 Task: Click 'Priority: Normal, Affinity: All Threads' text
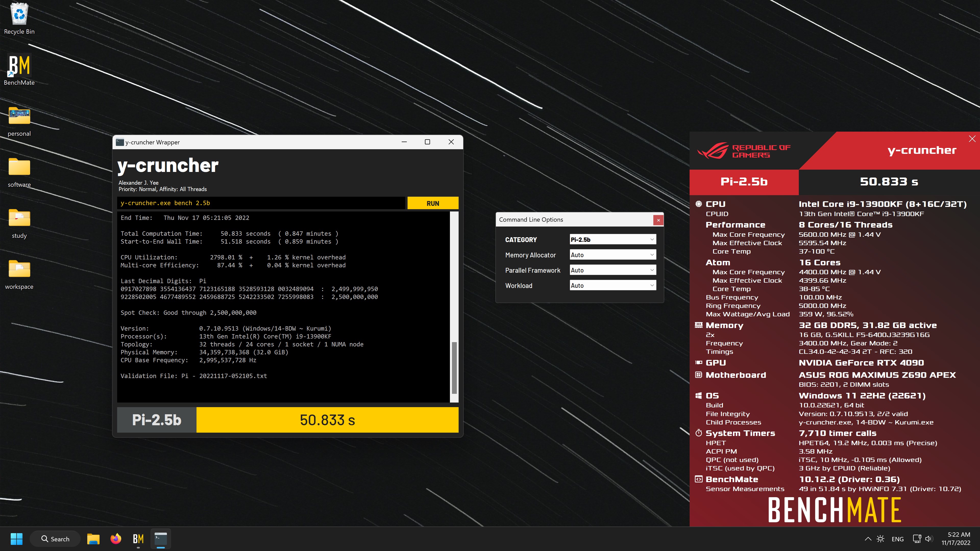[163, 189]
